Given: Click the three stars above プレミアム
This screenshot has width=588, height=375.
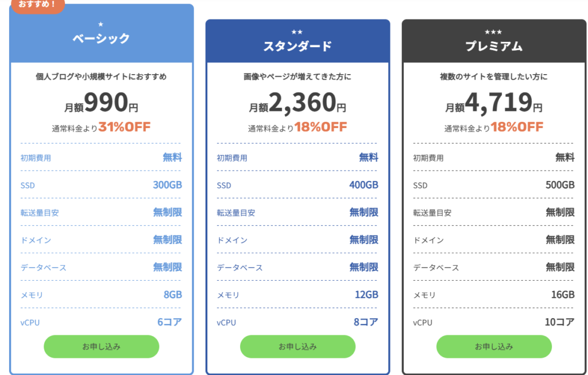Looking at the screenshot, I should (x=494, y=32).
